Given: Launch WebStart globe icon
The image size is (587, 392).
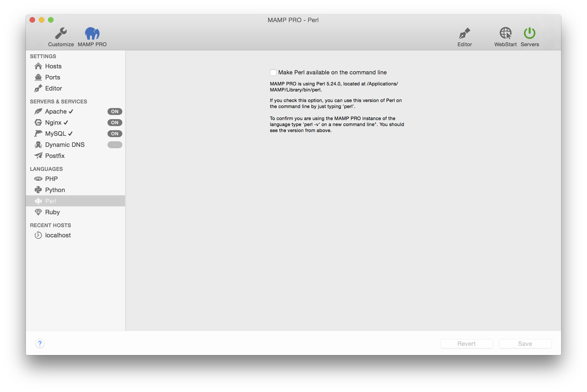Looking at the screenshot, I should [x=506, y=33].
